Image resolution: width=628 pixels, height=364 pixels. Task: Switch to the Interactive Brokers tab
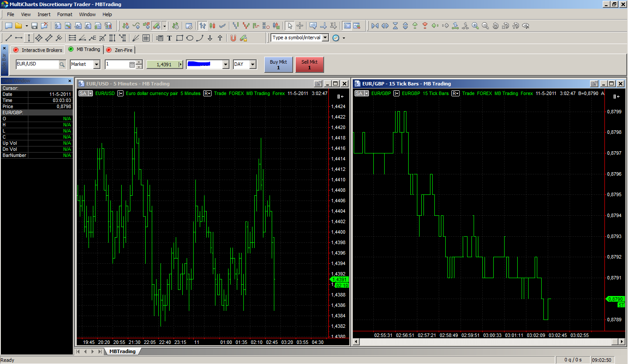click(x=38, y=50)
